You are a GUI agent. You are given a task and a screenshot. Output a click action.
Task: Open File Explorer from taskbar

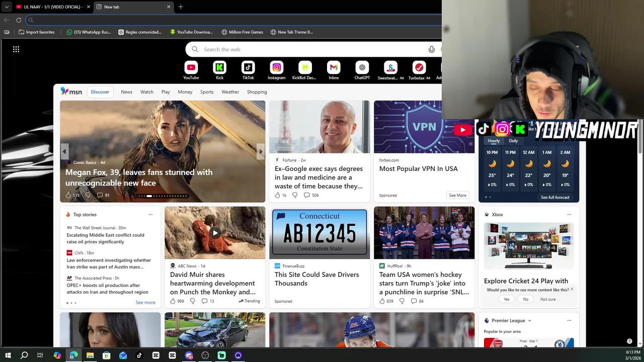click(x=90, y=355)
